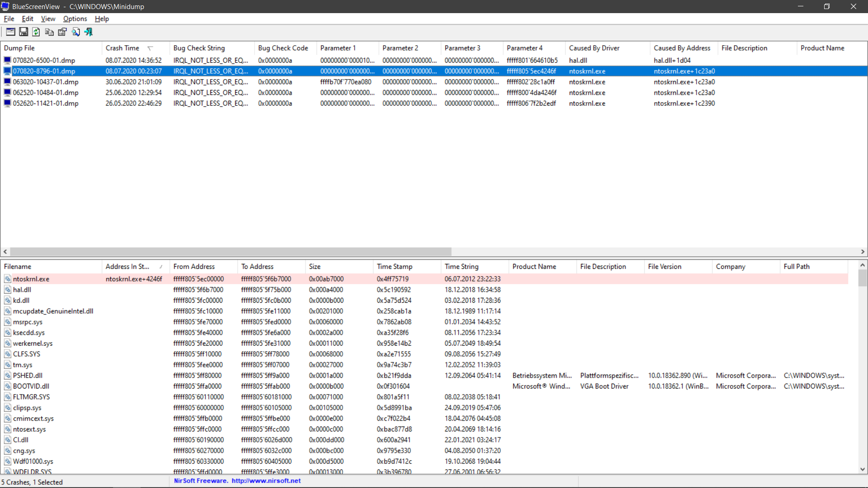Click the Caused By Driver column header
The width and height of the screenshot is (868, 488).
[x=594, y=48]
